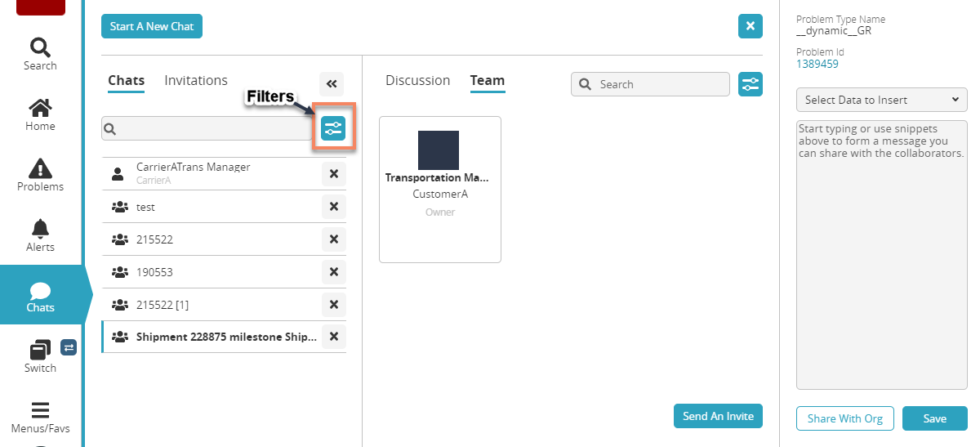This screenshot has width=980, height=447.
Task: Select the Transportation Manager team member card
Action: coord(439,190)
